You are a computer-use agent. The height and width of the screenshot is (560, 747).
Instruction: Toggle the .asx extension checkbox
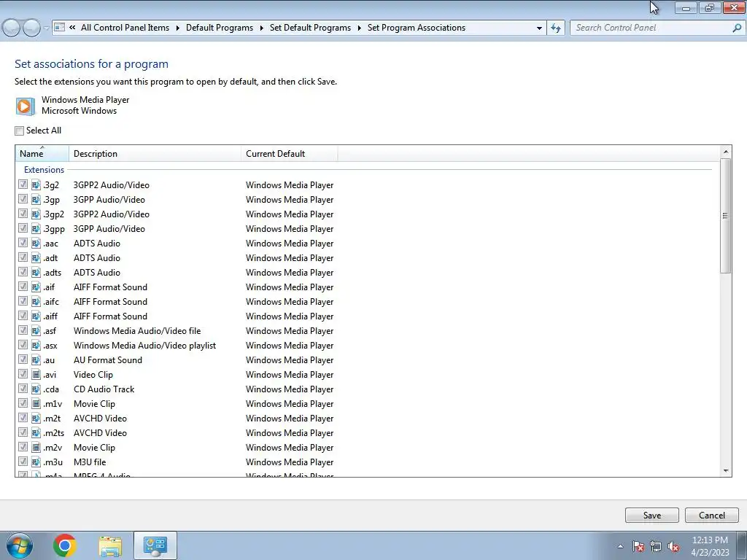[x=23, y=345]
